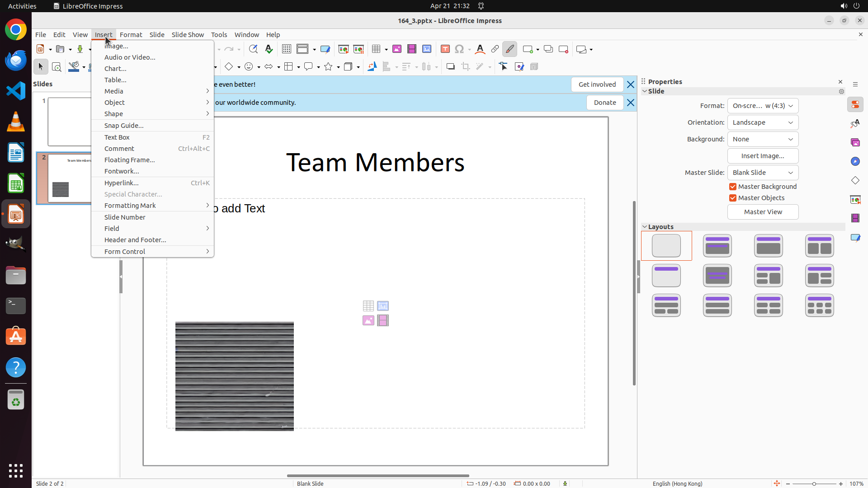The image size is (868, 488).
Task: Click the zoom slider in status bar
Action: point(814,483)
